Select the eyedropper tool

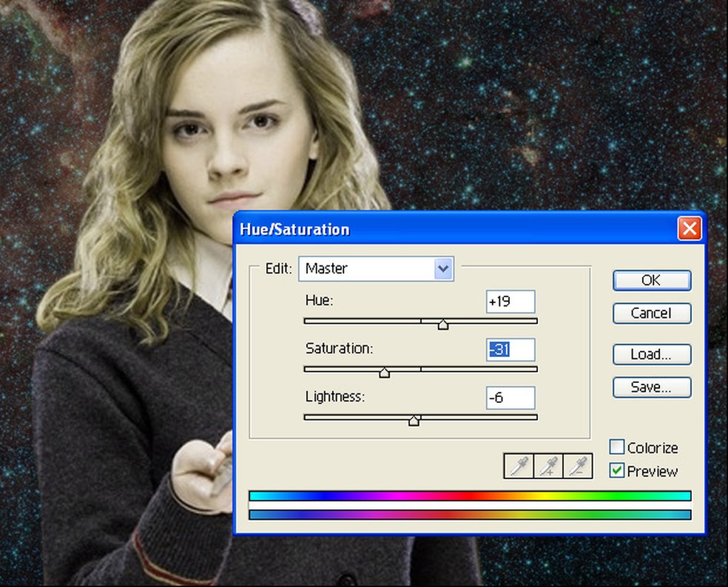click(x=519, y=466)
